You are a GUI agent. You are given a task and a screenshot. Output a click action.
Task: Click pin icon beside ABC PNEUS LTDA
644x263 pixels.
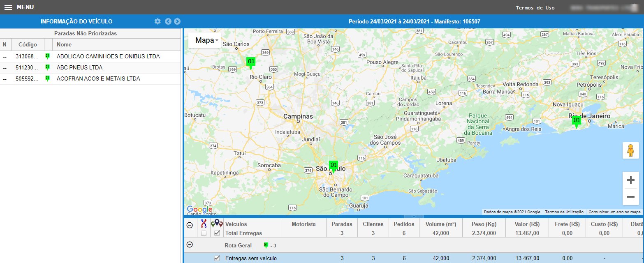[x=47, y=67]
